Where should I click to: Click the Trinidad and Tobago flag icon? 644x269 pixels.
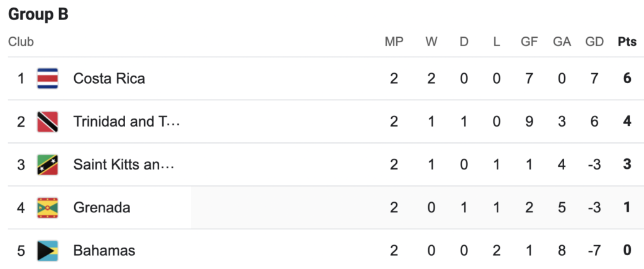pyautogui.click(x=48, y=122)
